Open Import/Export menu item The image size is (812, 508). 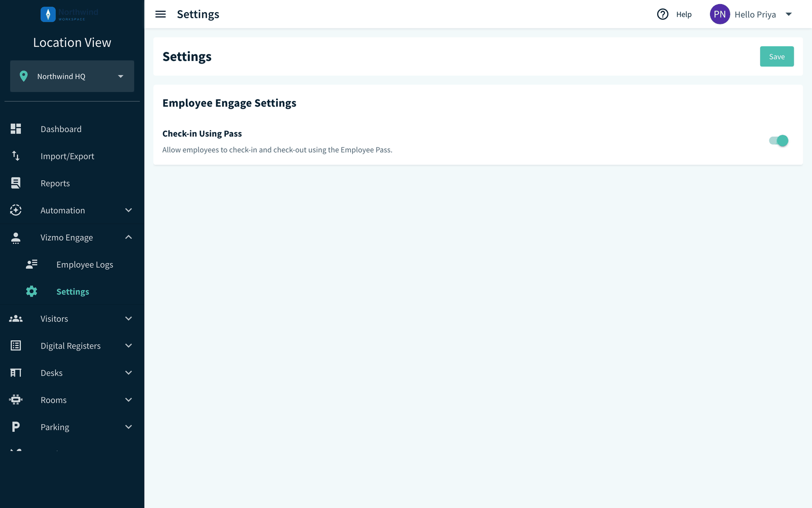(x=72, y=156)
